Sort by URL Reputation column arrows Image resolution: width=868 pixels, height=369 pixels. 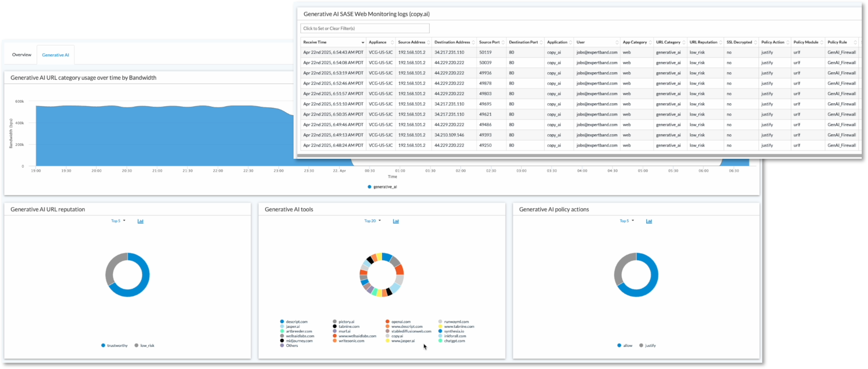721,42
